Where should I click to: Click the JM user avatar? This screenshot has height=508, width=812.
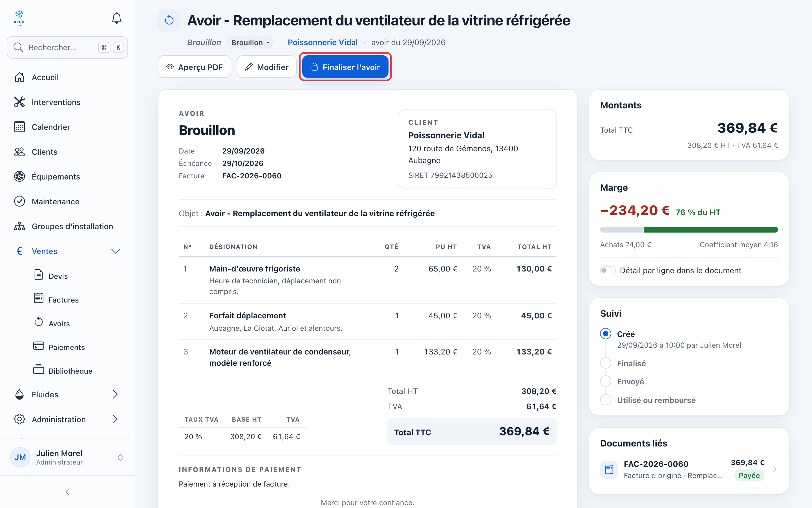(x=20, y=457)
